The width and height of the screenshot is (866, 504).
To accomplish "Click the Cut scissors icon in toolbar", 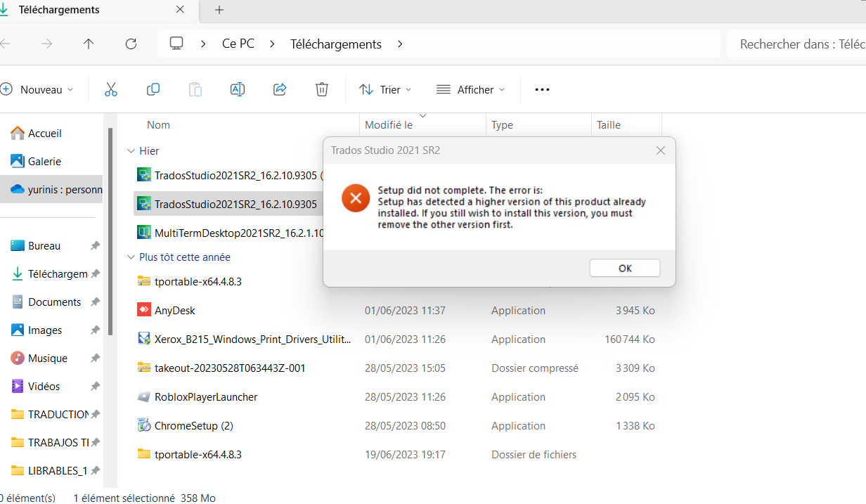I will click(110, 89).
